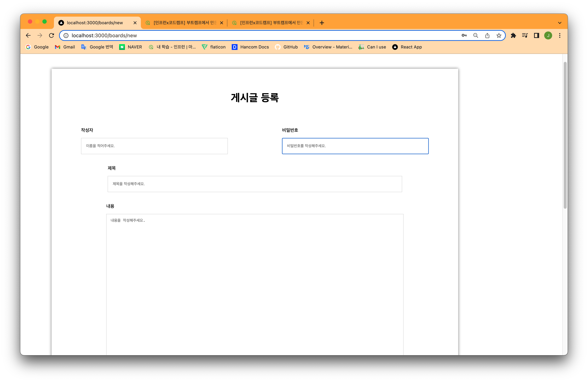
Task: Click the 내용 content textarea
Action: [255, 284]
